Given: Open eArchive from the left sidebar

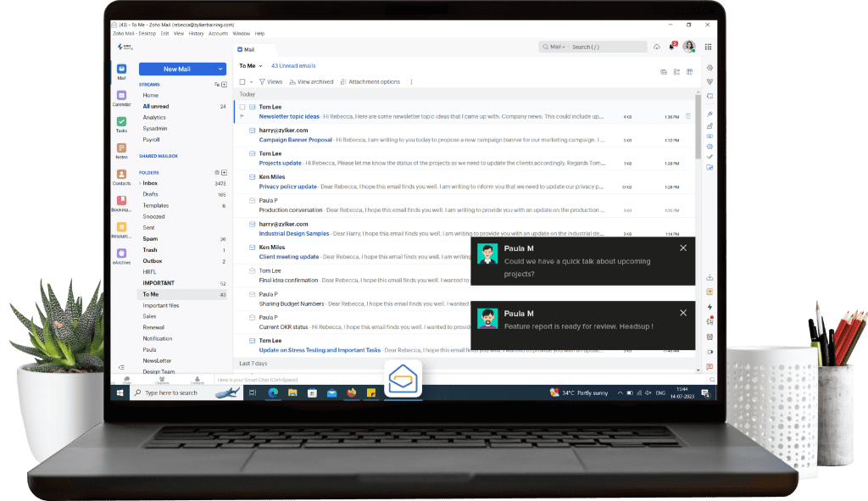Looking at the screenshot, I should pyautogui.click(x=121, y=254).
